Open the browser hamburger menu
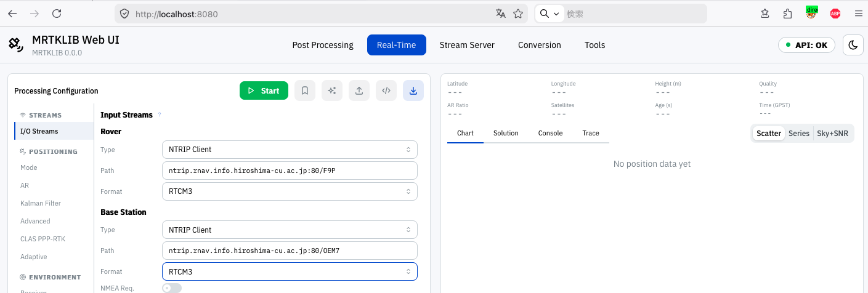 [858, 14]
